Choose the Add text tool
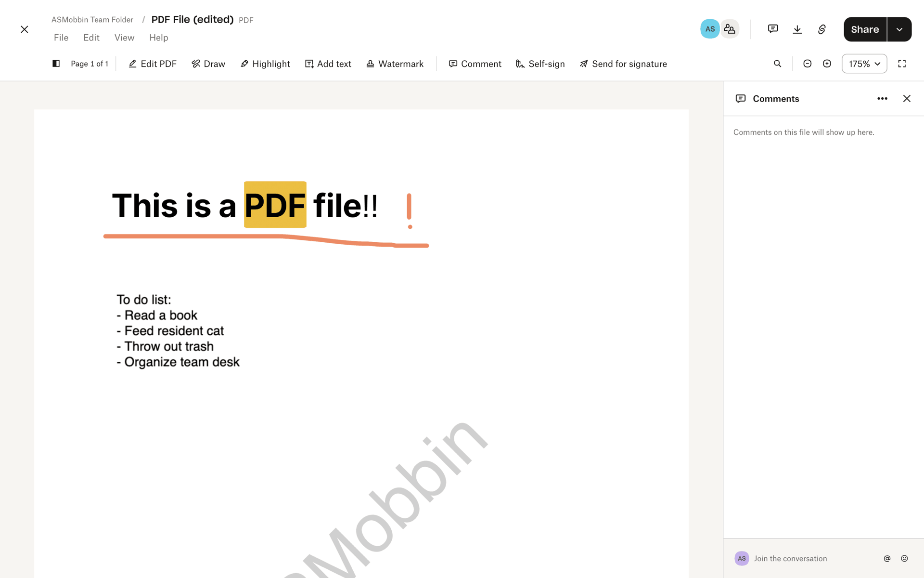 [328, 64]
